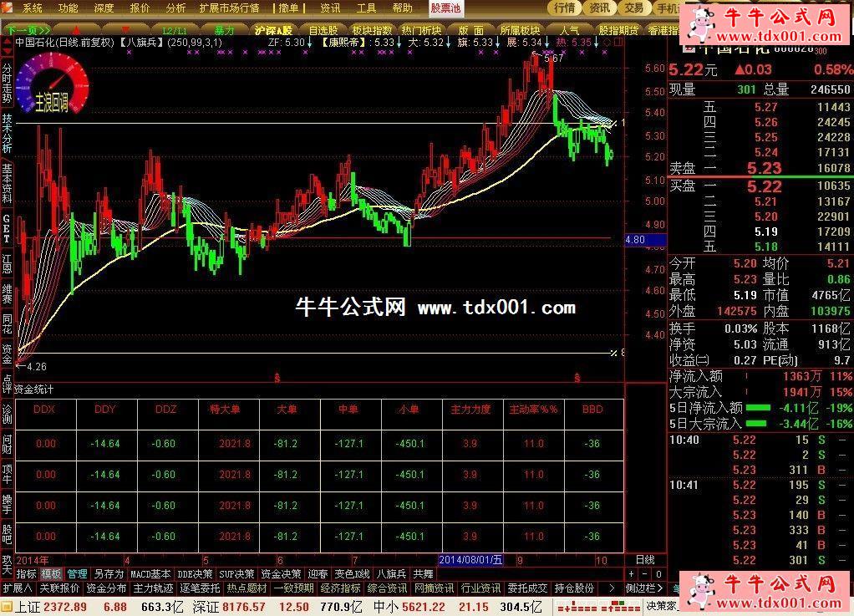Click the 4.80 price marker on axis
This screenshot has width=854, height=616.
(635, 240)
